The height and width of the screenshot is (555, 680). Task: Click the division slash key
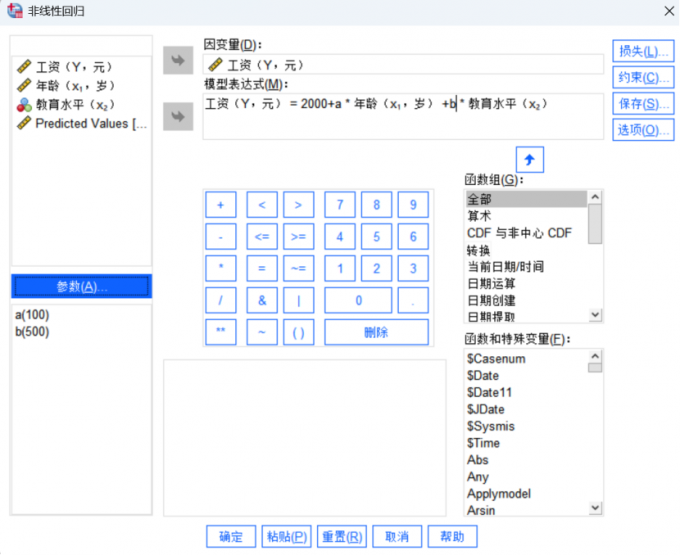click(221, 300)
